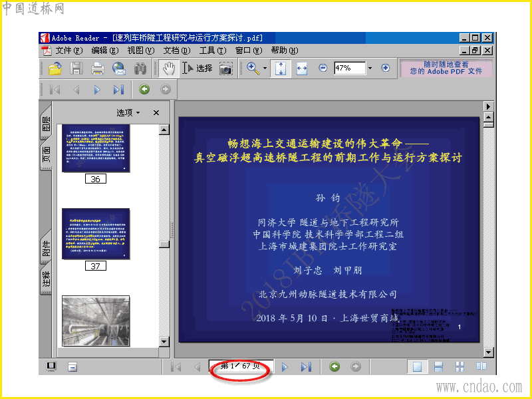Click the thumbnail panel scrollbar thumb

[x=164, y=244]
